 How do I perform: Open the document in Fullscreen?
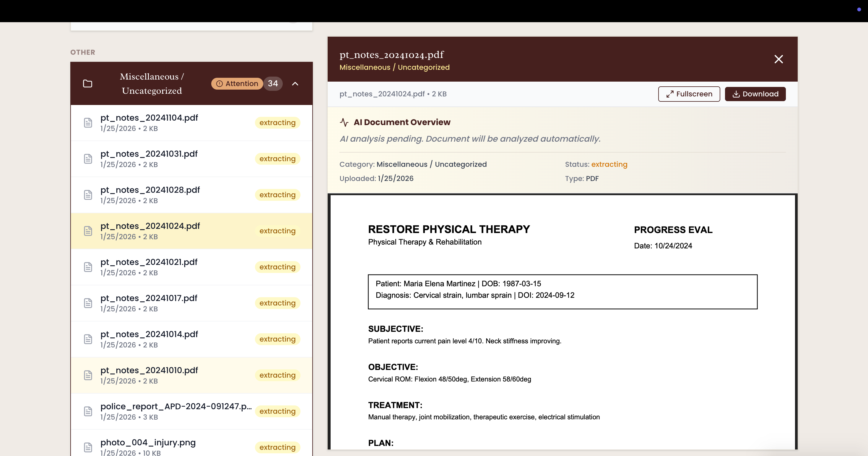(689, 94)
